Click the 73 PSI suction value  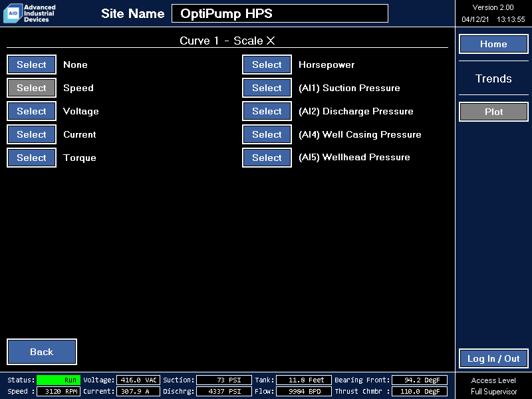(224, 380)
